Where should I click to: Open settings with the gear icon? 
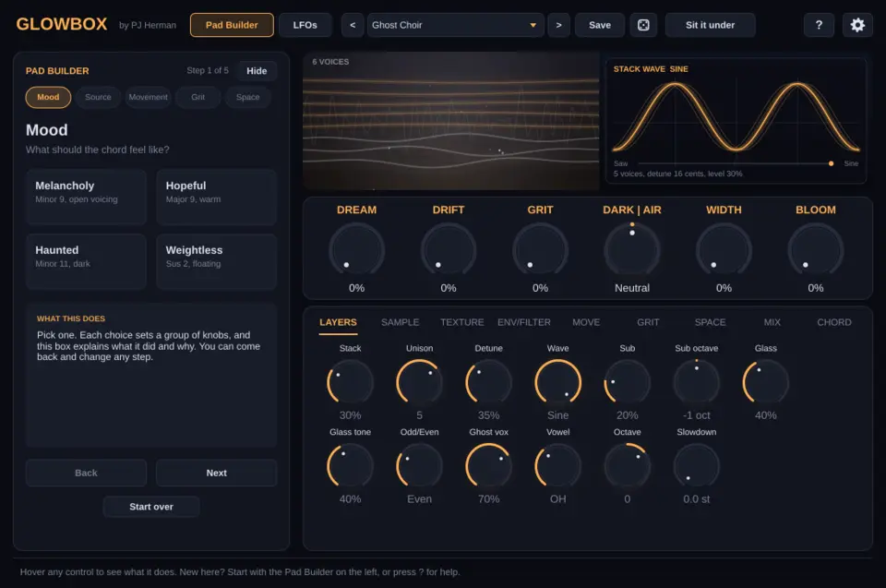[x=857, y=25]
